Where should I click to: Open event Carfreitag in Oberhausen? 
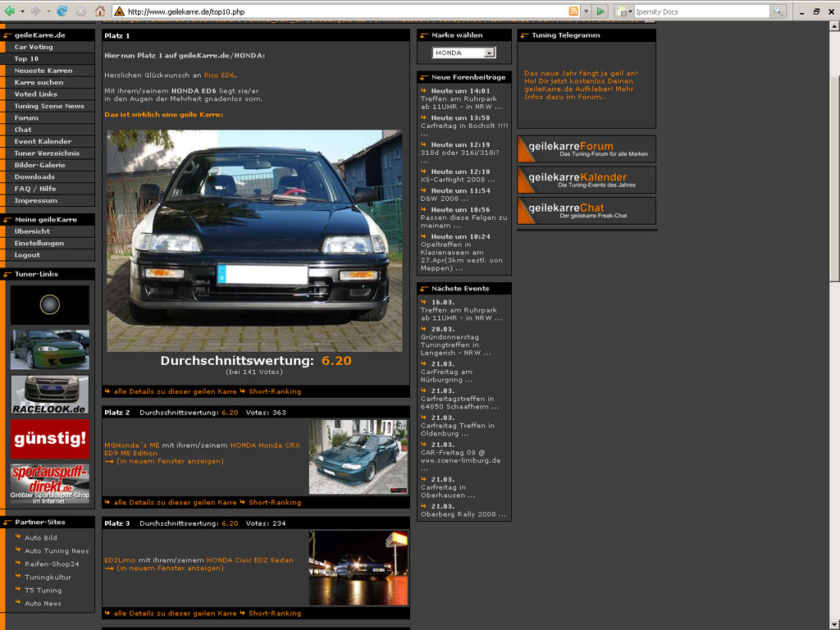pyautogui.click(x=448, y=491)
